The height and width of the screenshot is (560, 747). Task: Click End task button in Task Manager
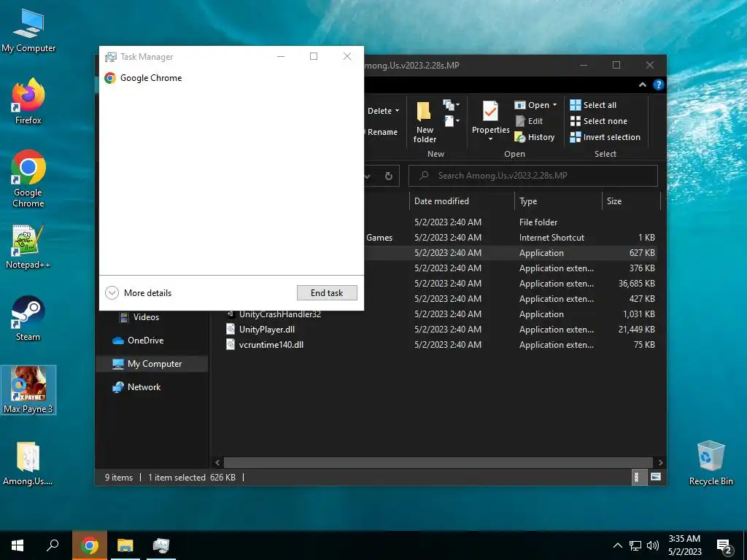[327, 293]
